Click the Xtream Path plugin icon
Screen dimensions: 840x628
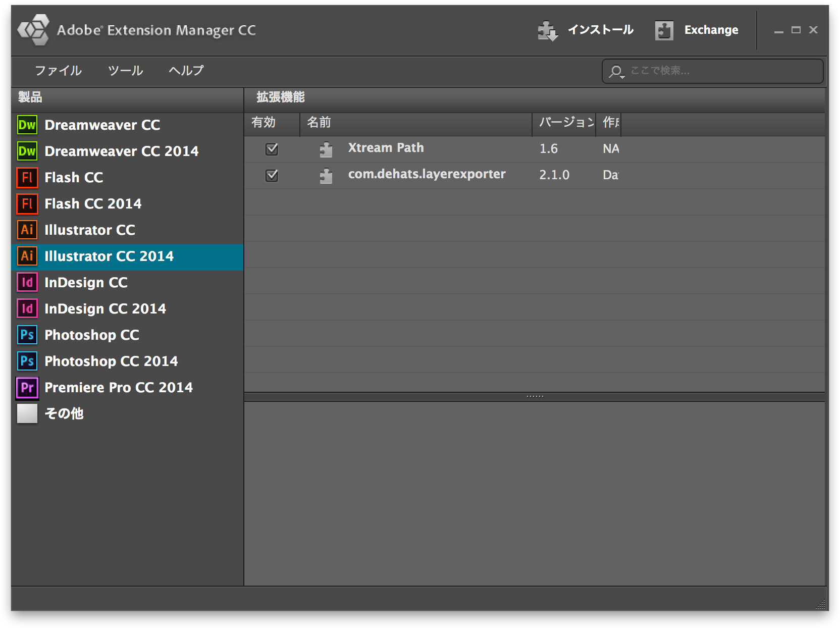coord(326,149)
